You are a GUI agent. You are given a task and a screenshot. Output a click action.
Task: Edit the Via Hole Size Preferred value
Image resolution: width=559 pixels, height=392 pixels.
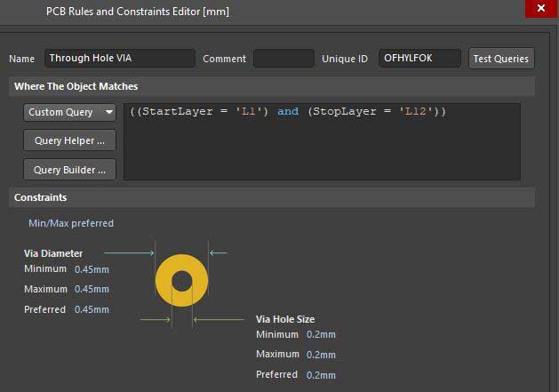pyautogui.click(x=321, y=375)
